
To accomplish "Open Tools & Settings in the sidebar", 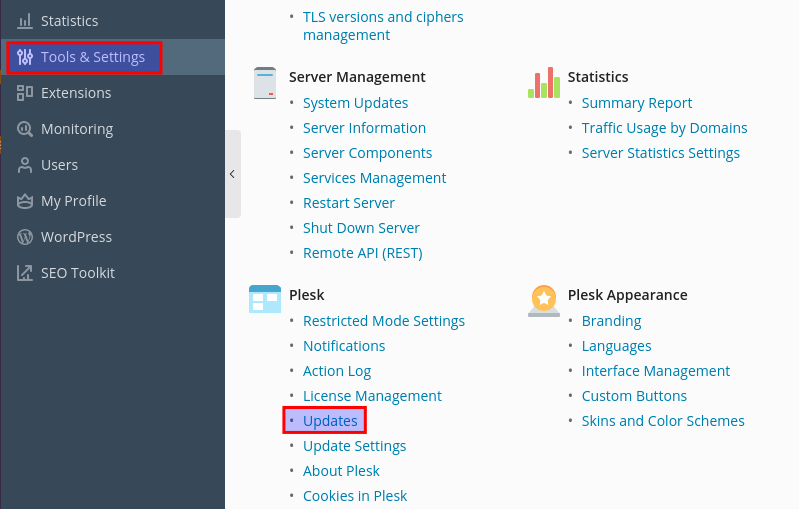I will pyautogui.click(x=92, y=57).
